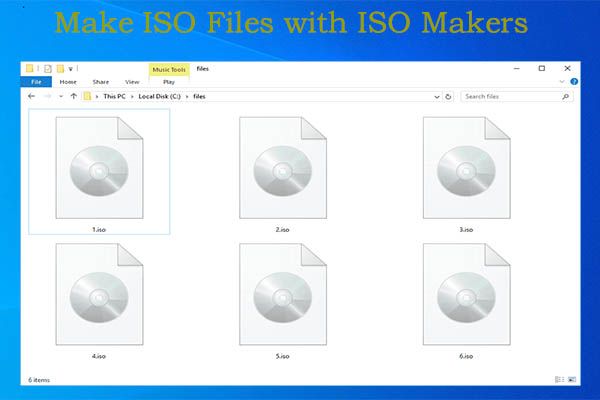Click the Back navigation arrow

(32, 96)
